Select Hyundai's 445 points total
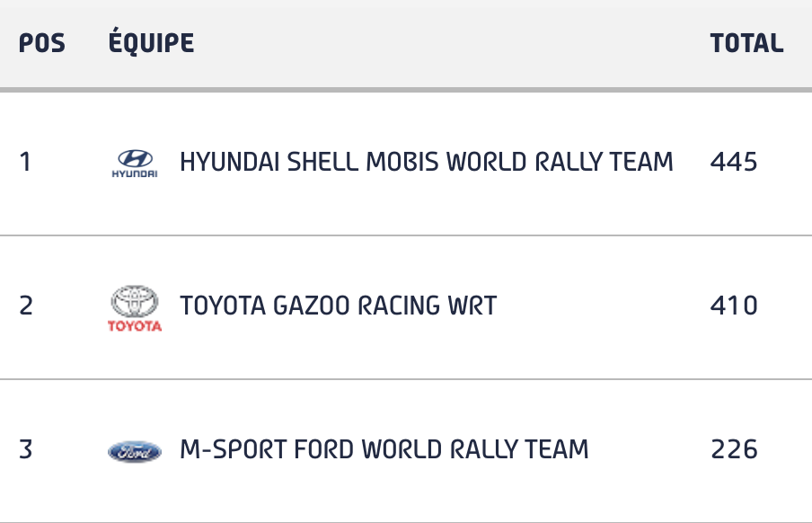 click(734, 162)
